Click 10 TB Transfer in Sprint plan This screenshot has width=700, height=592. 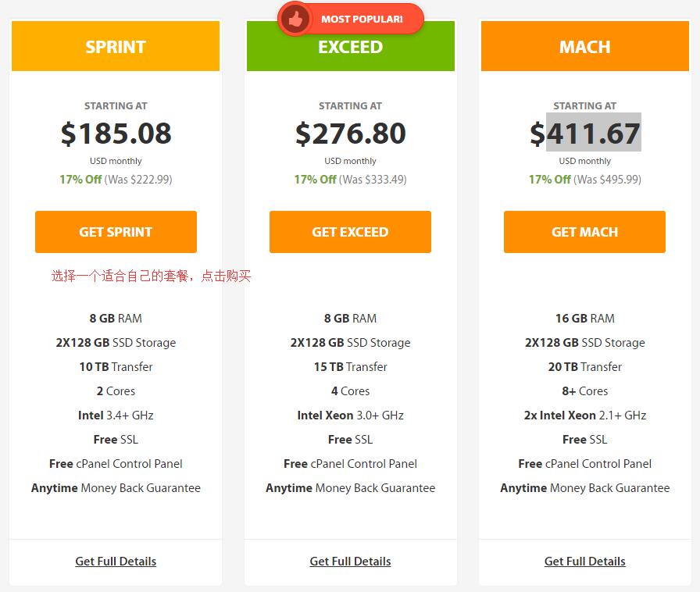[116, 367]
